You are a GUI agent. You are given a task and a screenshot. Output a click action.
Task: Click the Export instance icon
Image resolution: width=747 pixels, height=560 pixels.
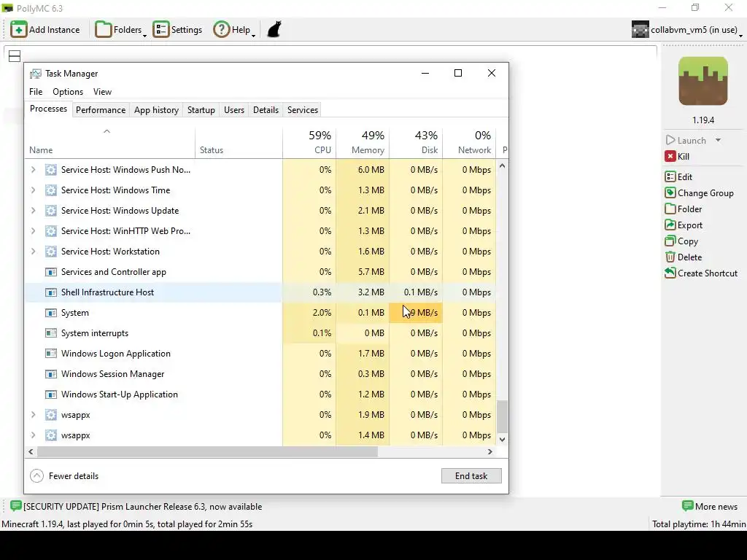coord(670,225)
